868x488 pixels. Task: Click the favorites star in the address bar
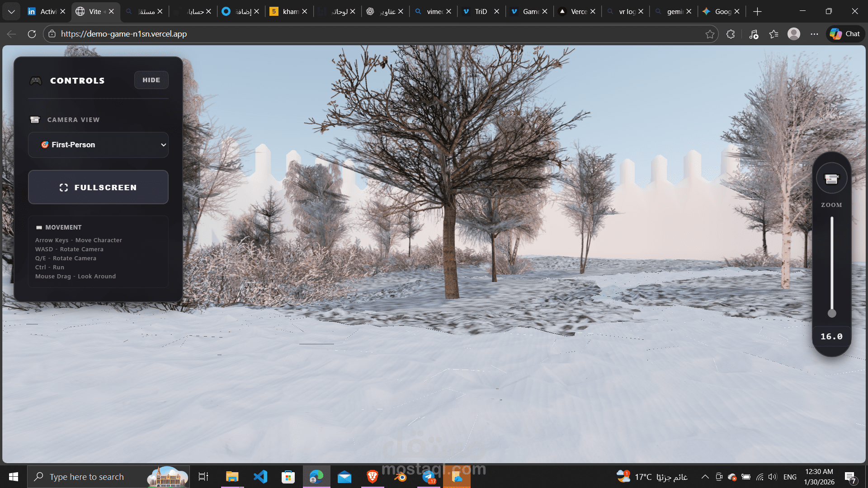click(x=710, y=34)
